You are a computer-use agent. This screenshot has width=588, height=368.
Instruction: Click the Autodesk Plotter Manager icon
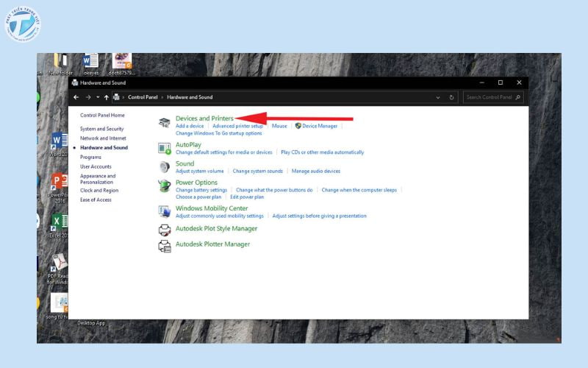pyautogui.click(x=165, y=245)
